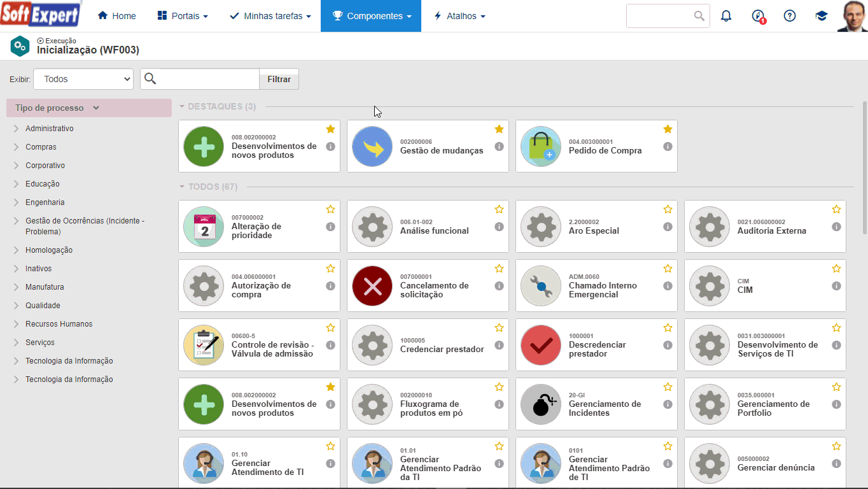Unfavorite Gestão de mudanças star in Destaques
This screenshot has width=868, height=489.
coord(499,129)
